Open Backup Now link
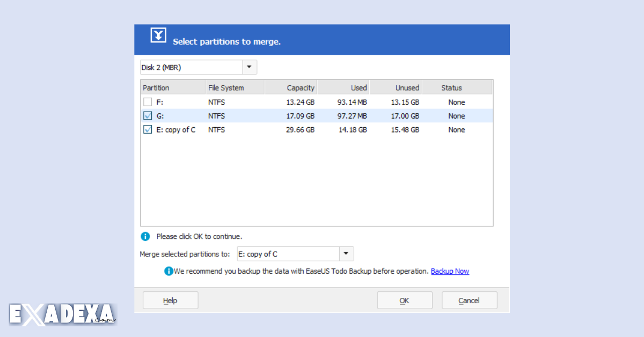Image resolution: width=644 pixels, height=337 pixels. pos(450,271)
